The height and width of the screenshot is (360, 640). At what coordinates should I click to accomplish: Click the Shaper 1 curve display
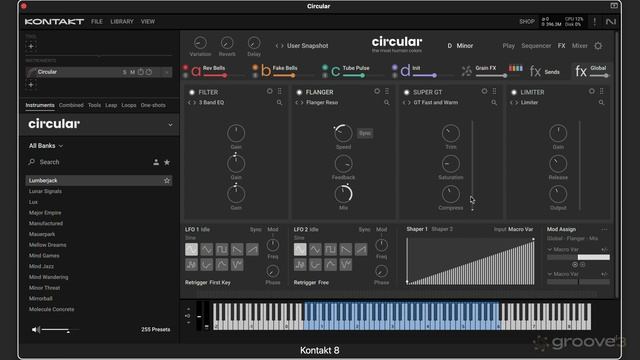tap(470, 261)
